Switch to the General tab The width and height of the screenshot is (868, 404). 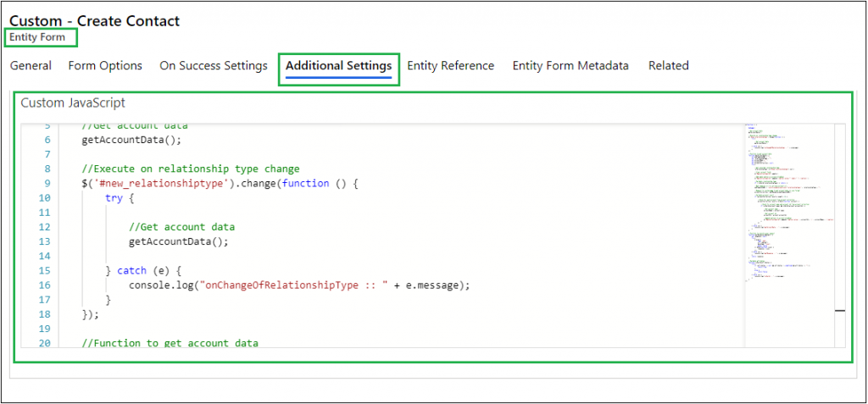tap(31, 66)
